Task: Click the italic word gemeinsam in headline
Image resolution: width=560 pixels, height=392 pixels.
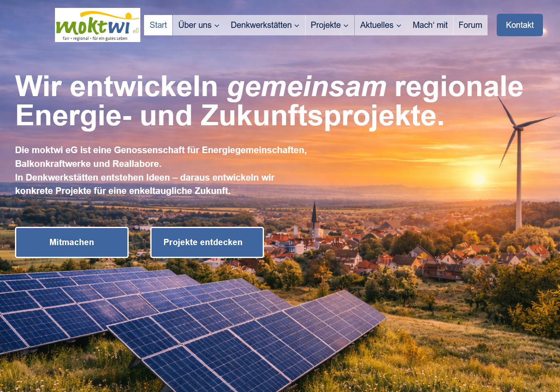Action: coord(307,87)
